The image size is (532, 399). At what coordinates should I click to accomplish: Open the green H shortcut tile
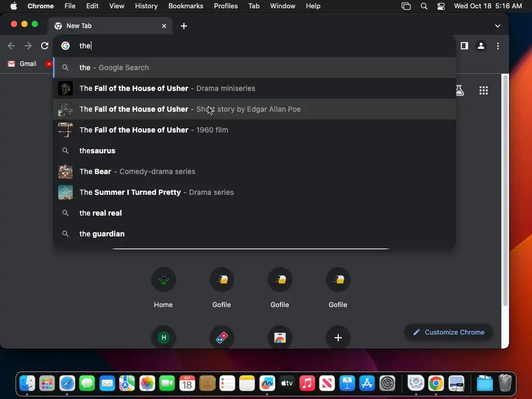tap(164, 337)
